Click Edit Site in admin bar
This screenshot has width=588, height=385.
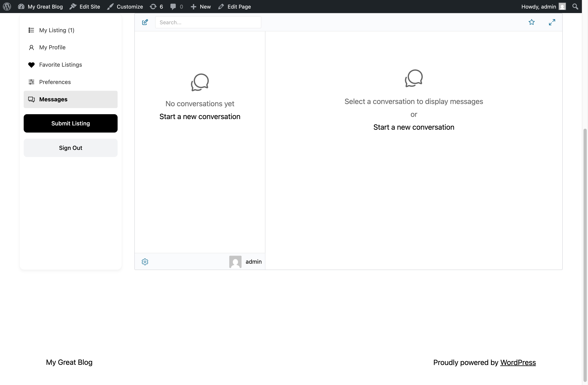click(85, 6)
